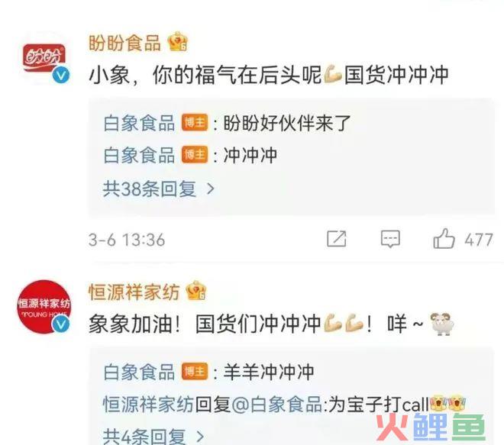Click the 恒源祥家纺 username
The image size is (504, 445).
pos(134,292)
